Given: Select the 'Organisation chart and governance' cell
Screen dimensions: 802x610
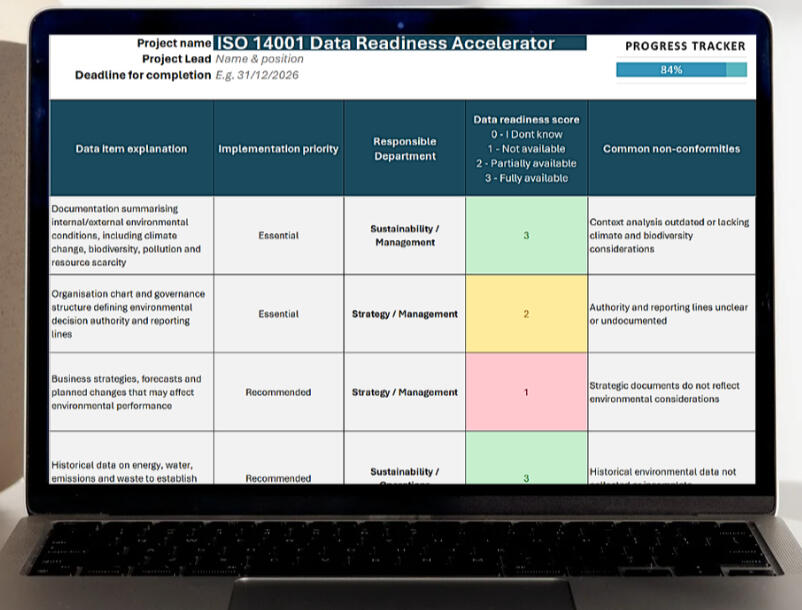Looking at the screenshot, I should [x=131, y=313].
